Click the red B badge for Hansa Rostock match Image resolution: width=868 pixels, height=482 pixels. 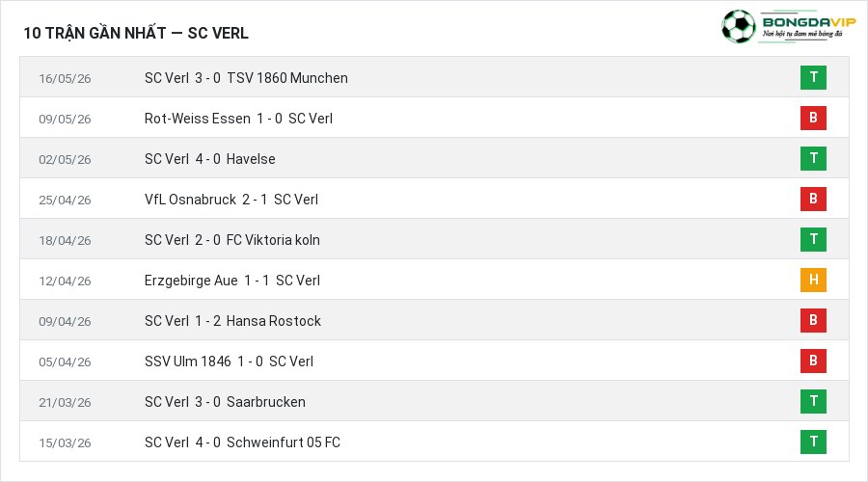click(813, 320)
